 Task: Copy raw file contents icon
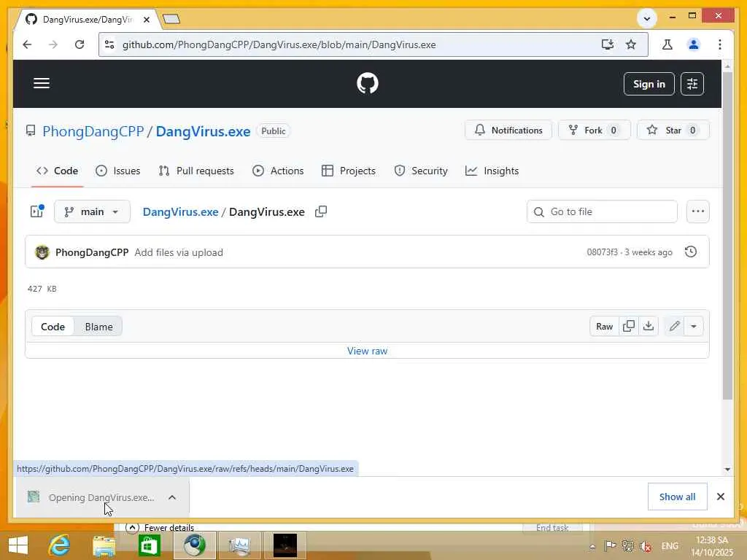pyautogui.click(x=628, y=326)
